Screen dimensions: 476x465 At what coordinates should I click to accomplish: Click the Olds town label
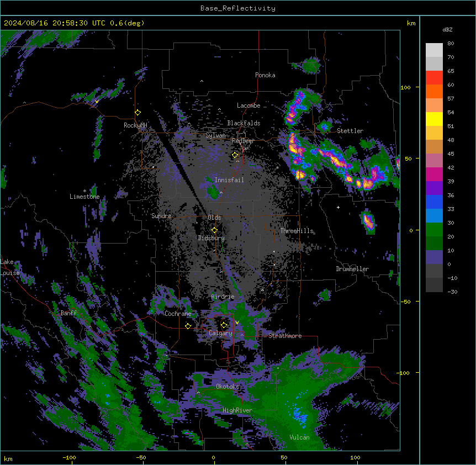[x=214, y=218]
